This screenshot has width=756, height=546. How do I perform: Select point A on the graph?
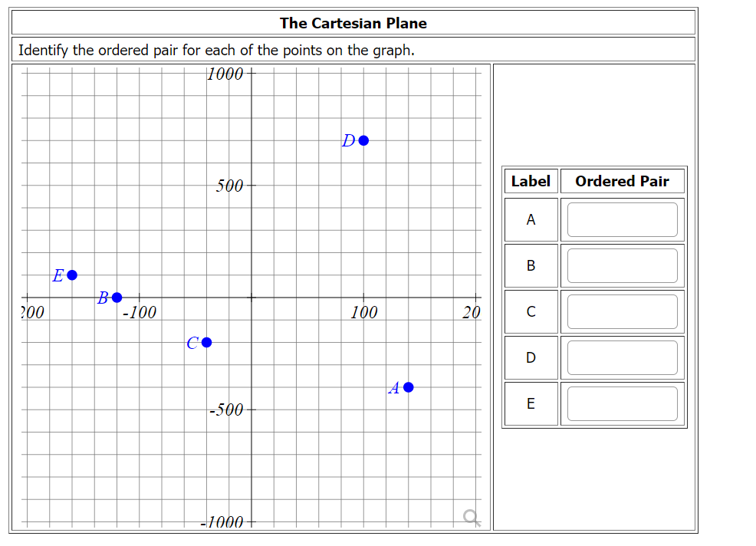coord(408,387)
